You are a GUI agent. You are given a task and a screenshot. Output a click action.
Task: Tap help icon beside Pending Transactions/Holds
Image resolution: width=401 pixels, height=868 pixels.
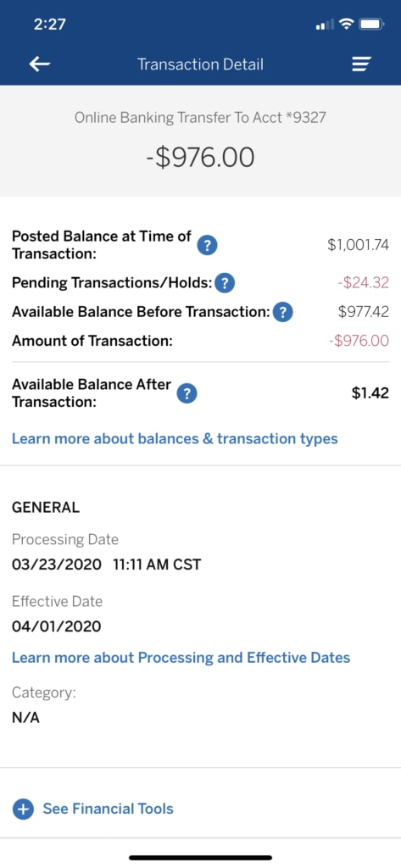point(225,283)
